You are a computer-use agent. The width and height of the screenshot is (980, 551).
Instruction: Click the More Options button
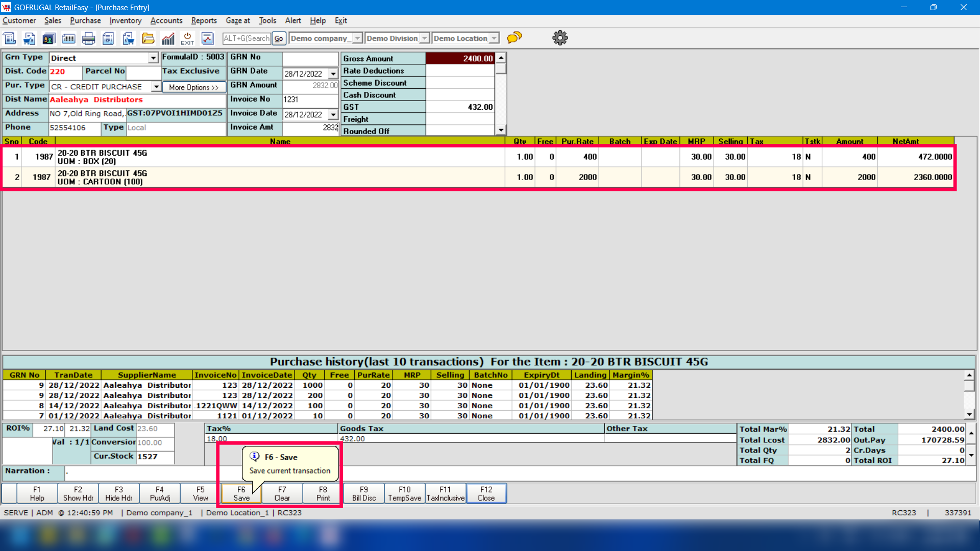[x=193, y=87]
